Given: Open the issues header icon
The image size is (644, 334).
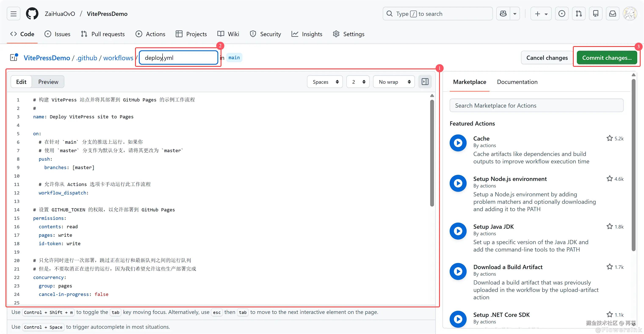Looking at the screenshot, I should click(562, 14).
